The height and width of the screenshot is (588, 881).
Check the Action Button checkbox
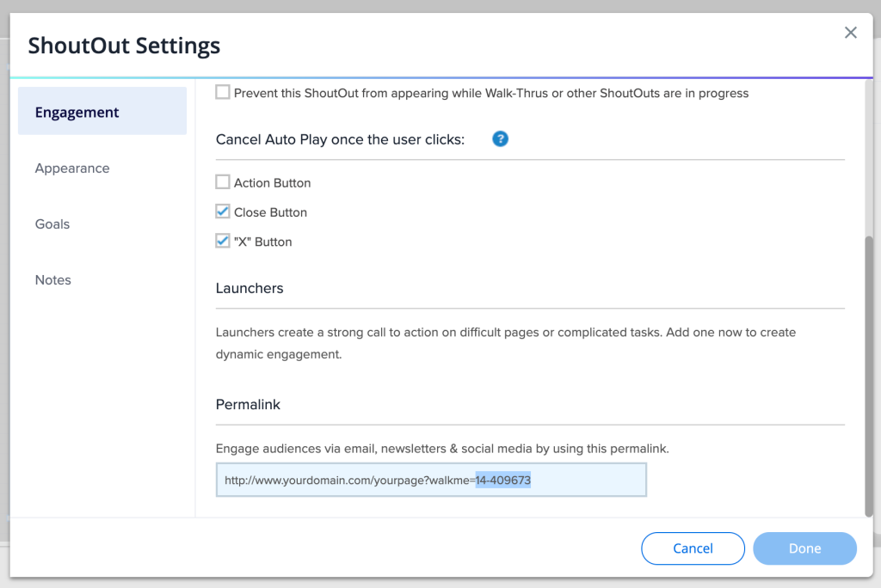coord(223,182)
